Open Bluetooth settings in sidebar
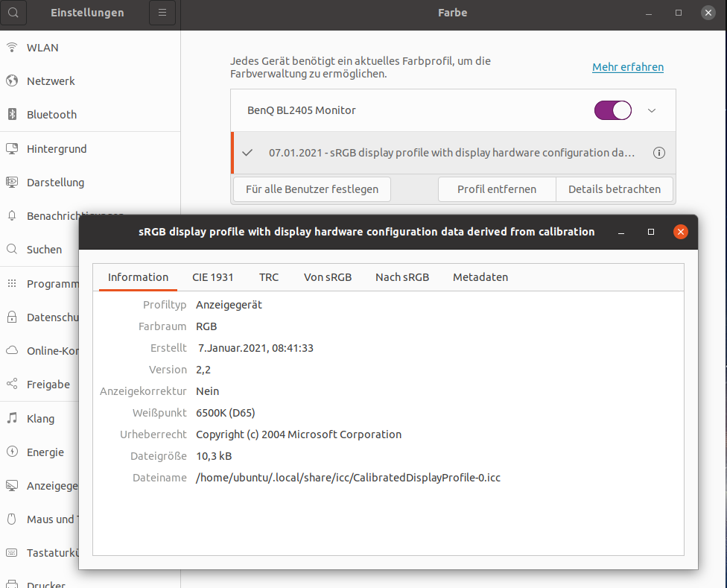This screenshot has width=727, height=588. pos(90,114)
